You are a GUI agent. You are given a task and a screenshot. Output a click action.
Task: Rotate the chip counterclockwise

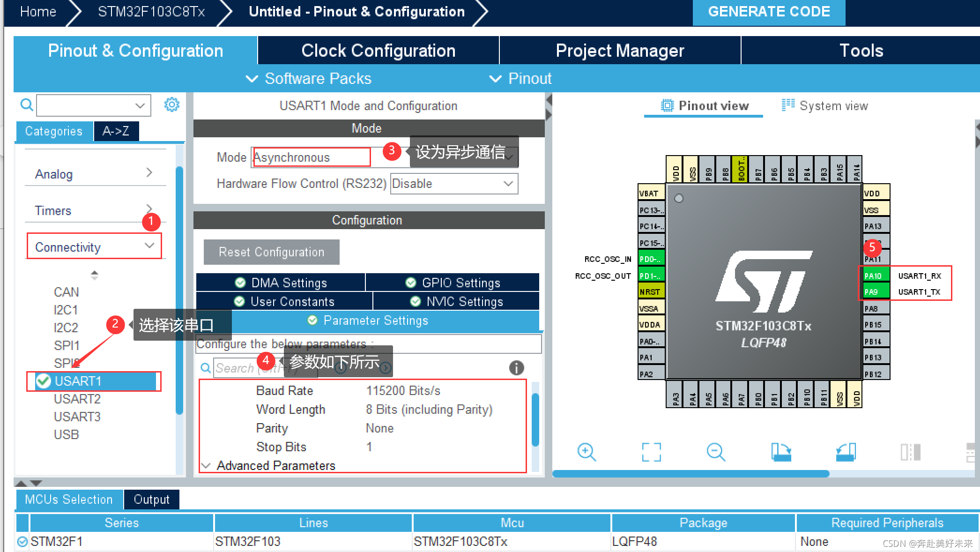tap(846, 452)
